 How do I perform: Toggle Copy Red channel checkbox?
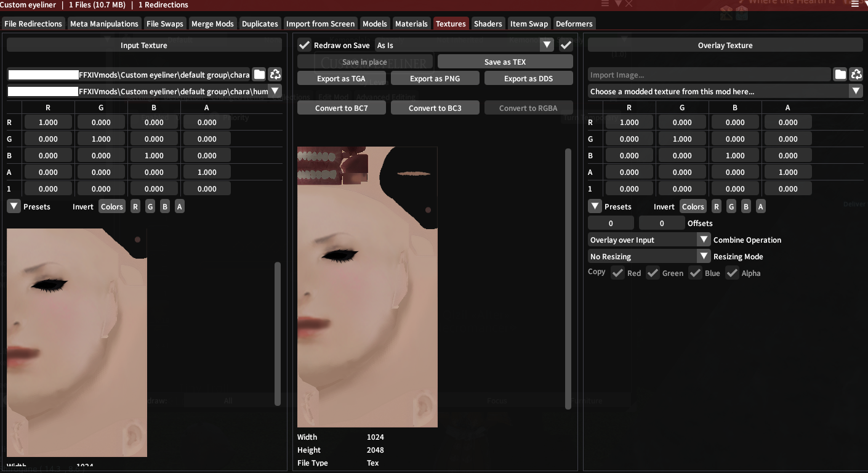tap(617, 273)
